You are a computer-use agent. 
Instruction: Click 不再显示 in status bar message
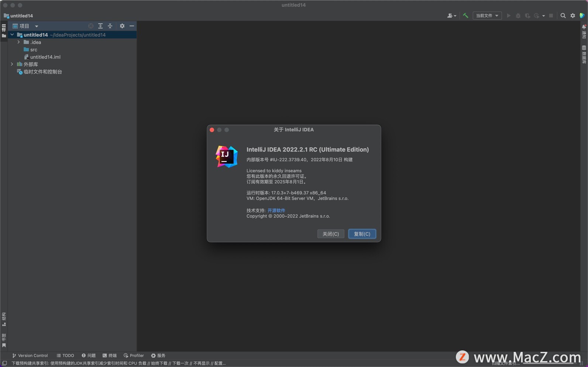202,363
